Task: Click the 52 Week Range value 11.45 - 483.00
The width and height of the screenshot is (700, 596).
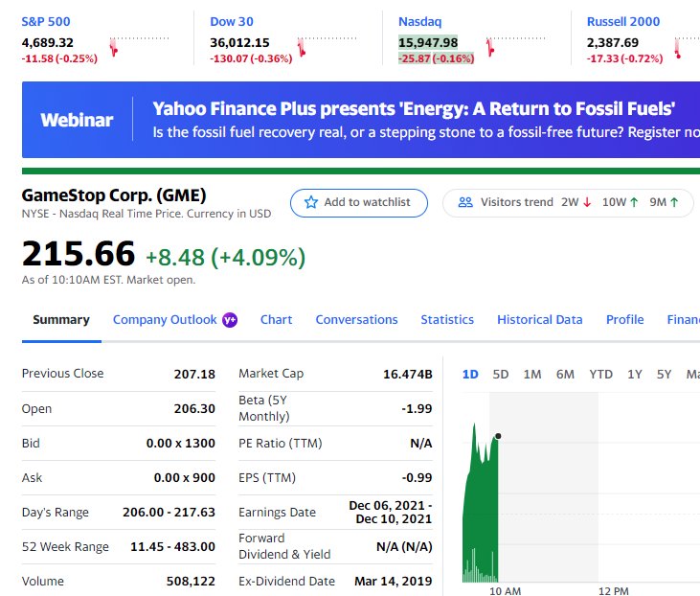Action: pos(172,546)
